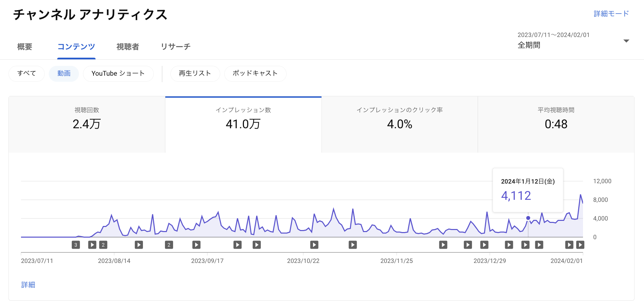Click the 詳細 link below the chart
644x305 pixels.
tap(28, 285)
